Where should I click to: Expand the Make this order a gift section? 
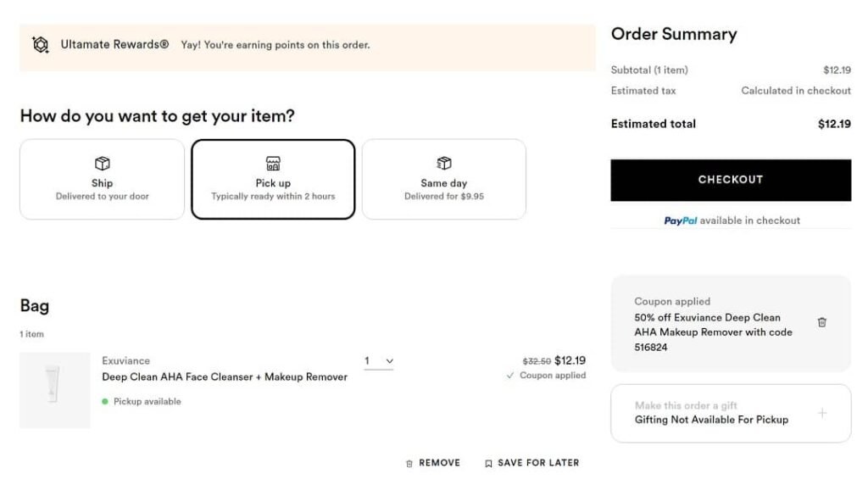click(x=821, y=413)
